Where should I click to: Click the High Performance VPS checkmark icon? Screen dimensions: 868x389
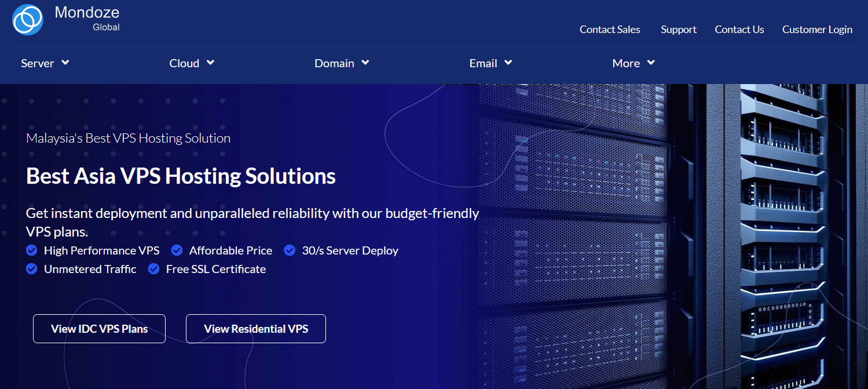tap(32, 250)
